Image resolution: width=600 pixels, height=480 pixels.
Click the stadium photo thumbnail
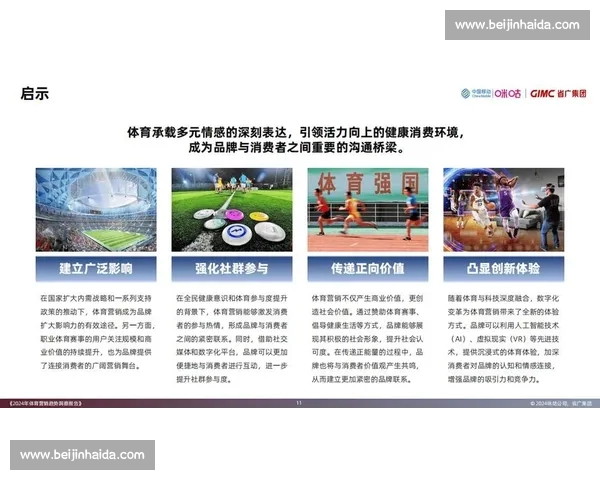(x=96, y=210)
